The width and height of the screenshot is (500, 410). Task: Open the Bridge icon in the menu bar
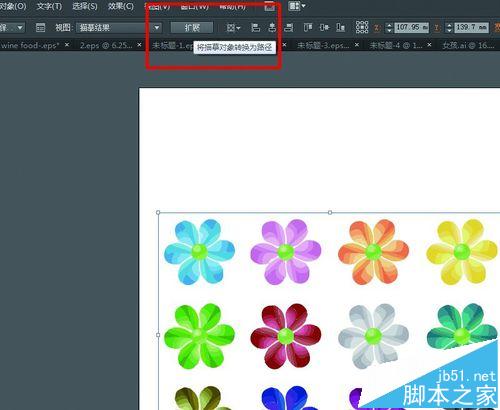click(x=270, y=6)
